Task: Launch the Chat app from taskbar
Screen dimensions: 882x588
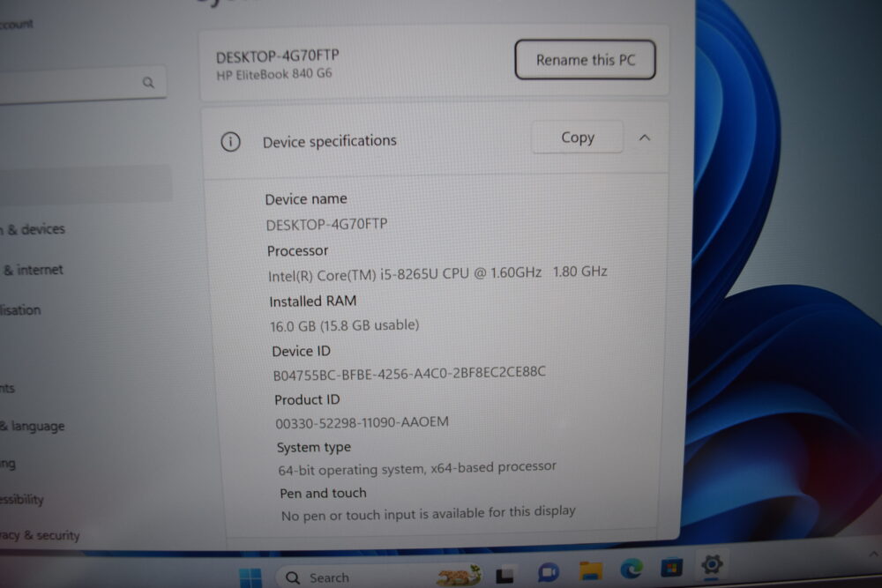Action: (548, 573)
